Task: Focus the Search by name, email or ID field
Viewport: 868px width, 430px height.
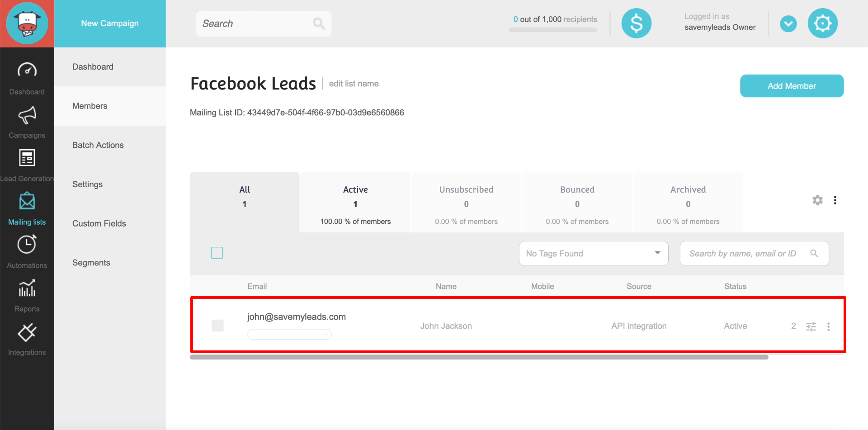Action: pyautogui.click(x=754, y=253)
